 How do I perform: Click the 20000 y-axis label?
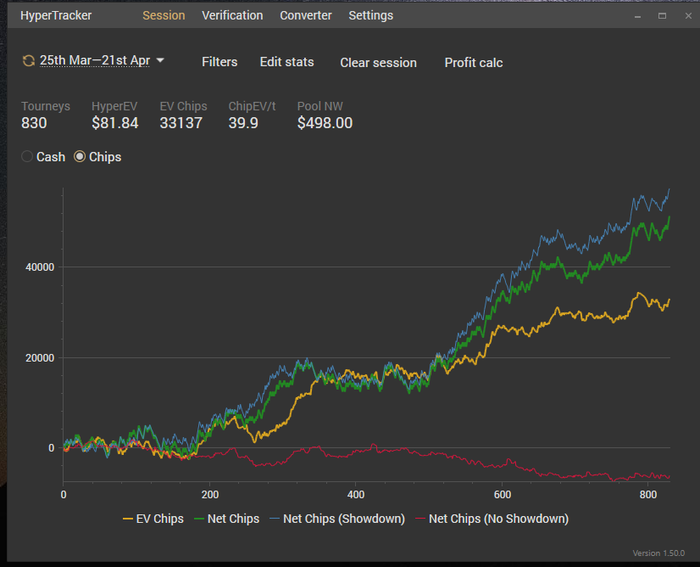pos(40,358)
